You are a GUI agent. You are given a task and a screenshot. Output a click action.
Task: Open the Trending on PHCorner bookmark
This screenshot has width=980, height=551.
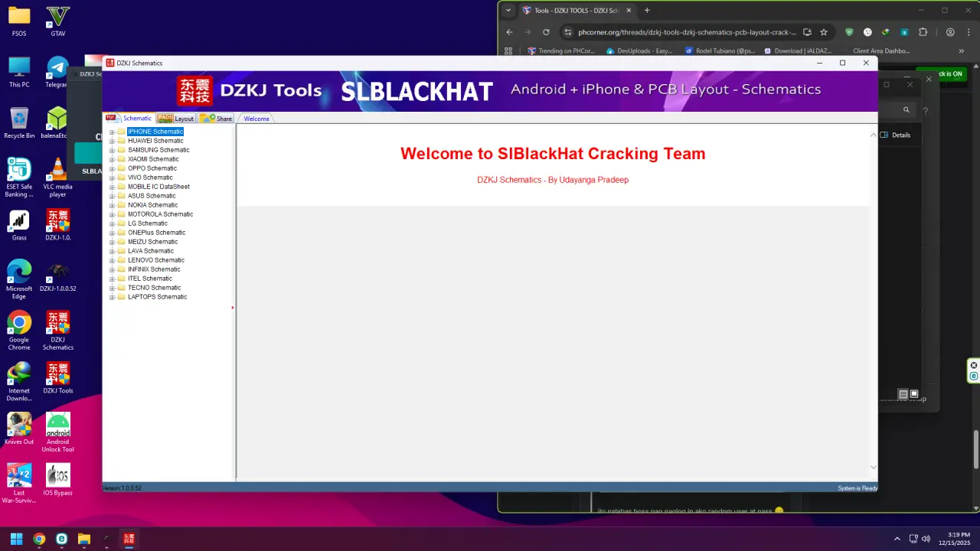(x=561, y=51)
